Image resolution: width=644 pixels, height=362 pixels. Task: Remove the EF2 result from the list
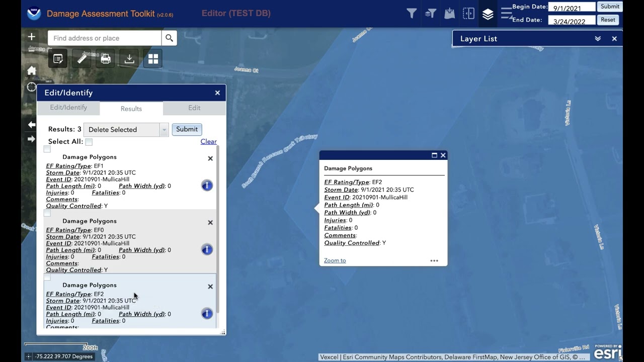click(210, 287)
